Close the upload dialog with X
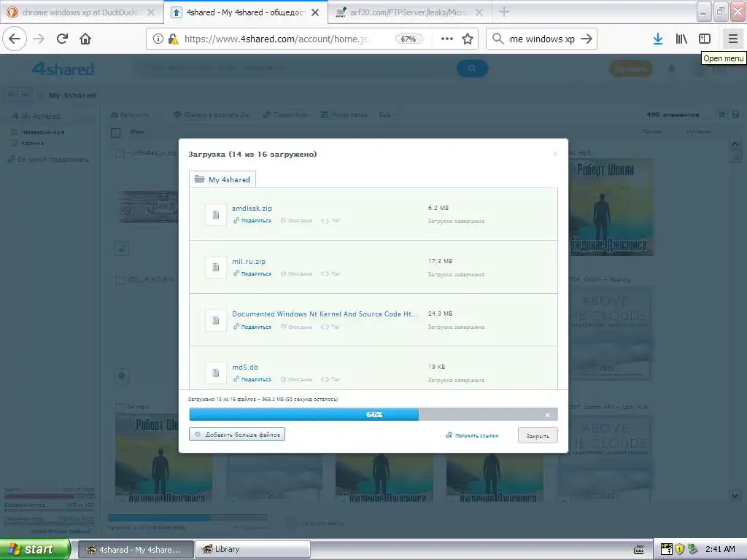The height and width of the screenshot is (560, 747). 555,154
